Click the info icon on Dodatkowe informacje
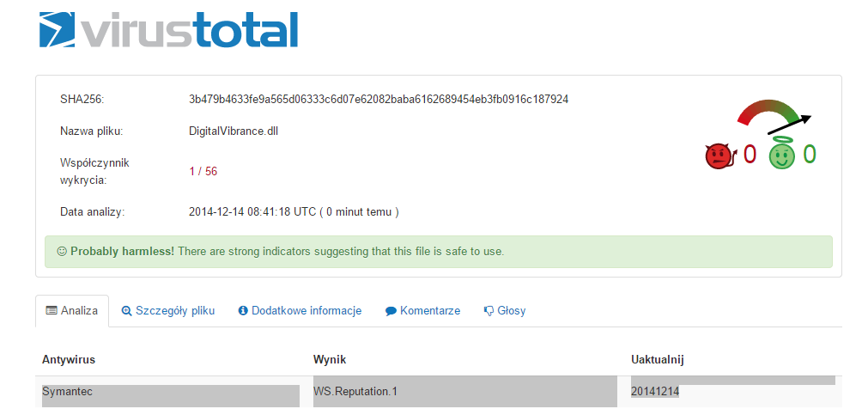Viewport: 868px width, 409px height. pyautogui.click(x=242, y=311)
